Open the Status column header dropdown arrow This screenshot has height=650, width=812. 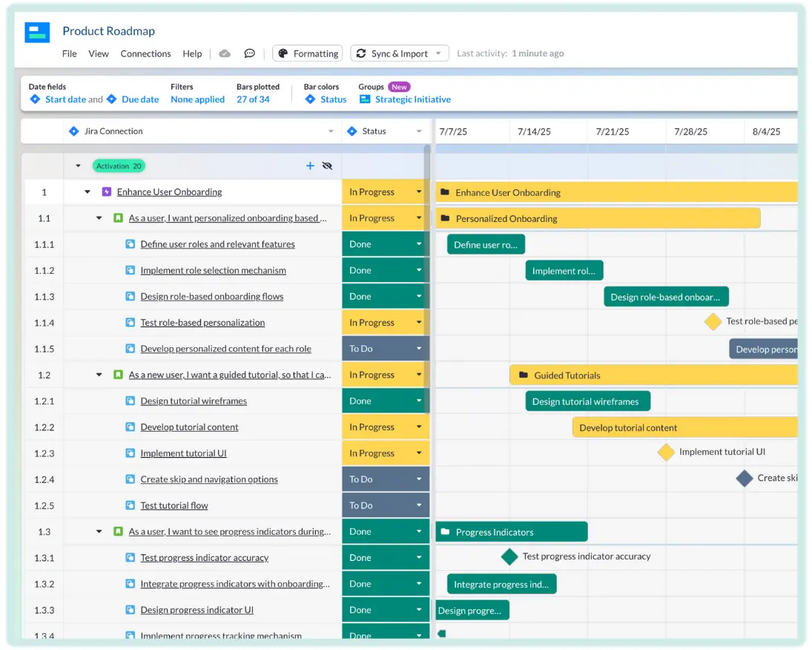[419, 131]
